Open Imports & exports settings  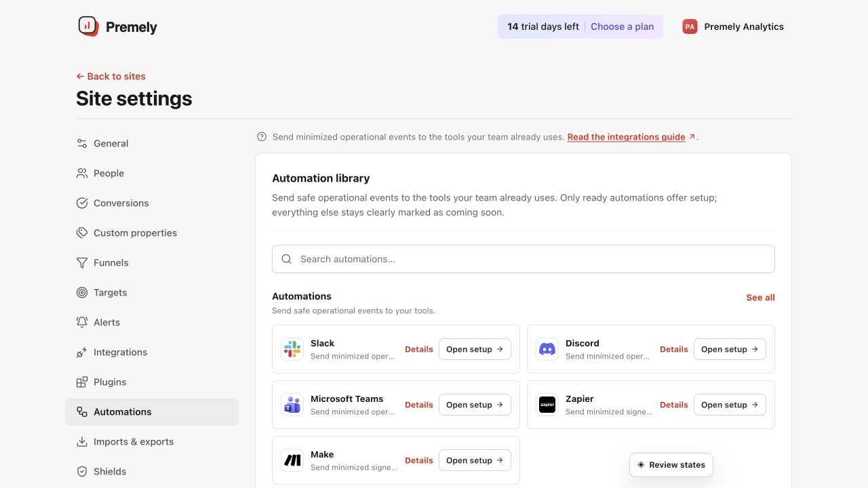coord(152,442)
